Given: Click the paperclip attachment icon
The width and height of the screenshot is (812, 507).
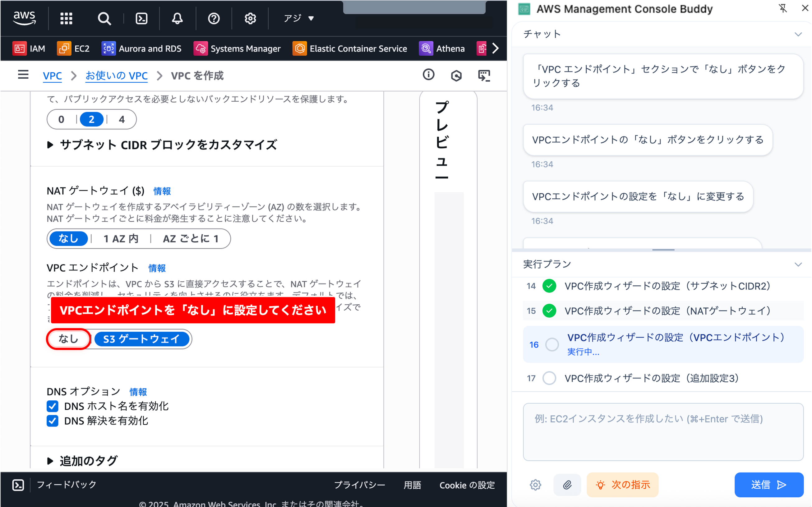Looking at the screenshot, I should (567, 485).
